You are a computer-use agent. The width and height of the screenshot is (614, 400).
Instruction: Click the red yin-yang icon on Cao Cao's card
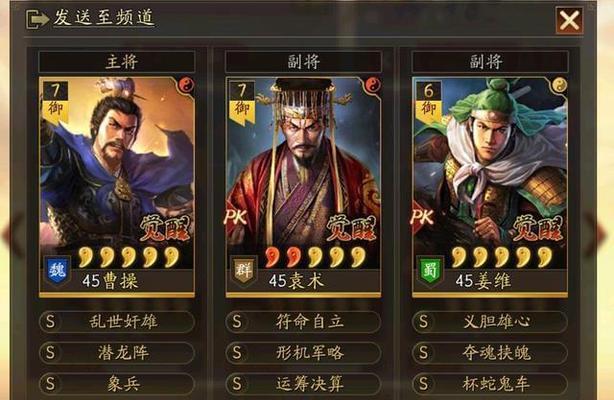pos(187,85)
